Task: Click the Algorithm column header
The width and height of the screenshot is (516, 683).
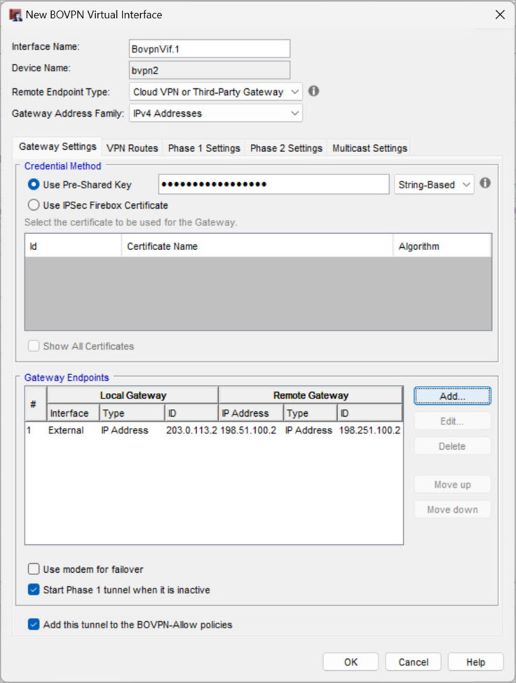Action: pos(442,247)
